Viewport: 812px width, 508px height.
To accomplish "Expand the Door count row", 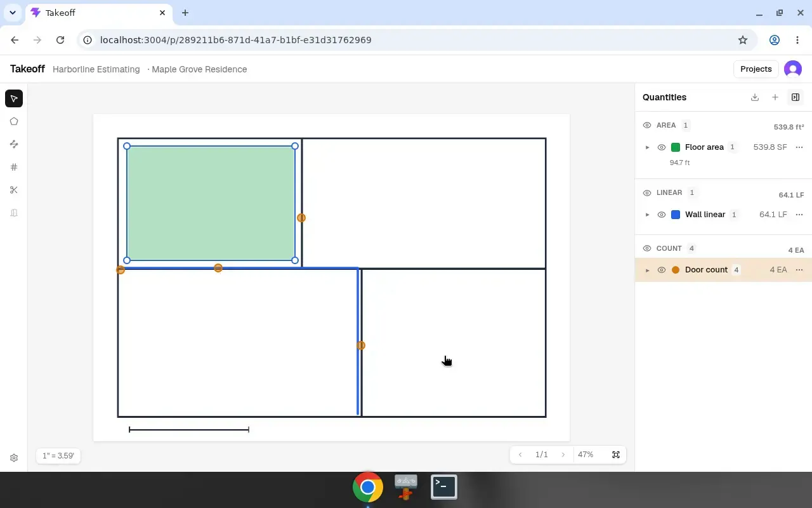I will pyautogui.click(x=648, y=270).
